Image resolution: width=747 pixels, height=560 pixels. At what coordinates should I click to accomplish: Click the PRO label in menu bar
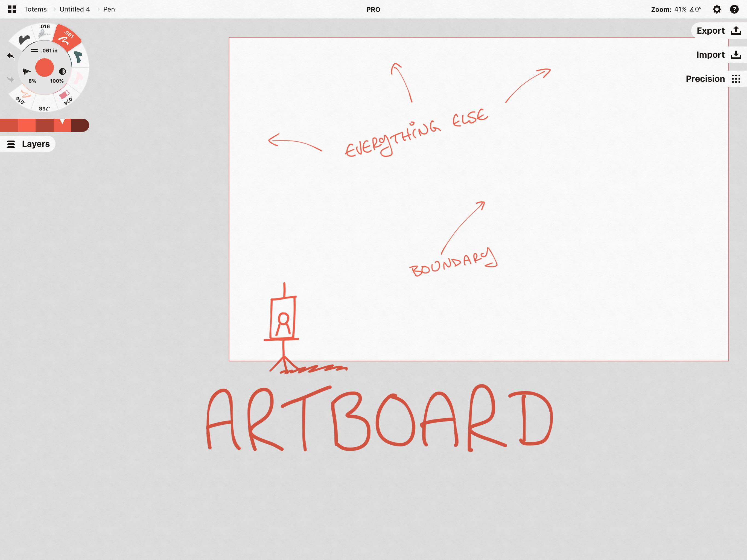373,9
